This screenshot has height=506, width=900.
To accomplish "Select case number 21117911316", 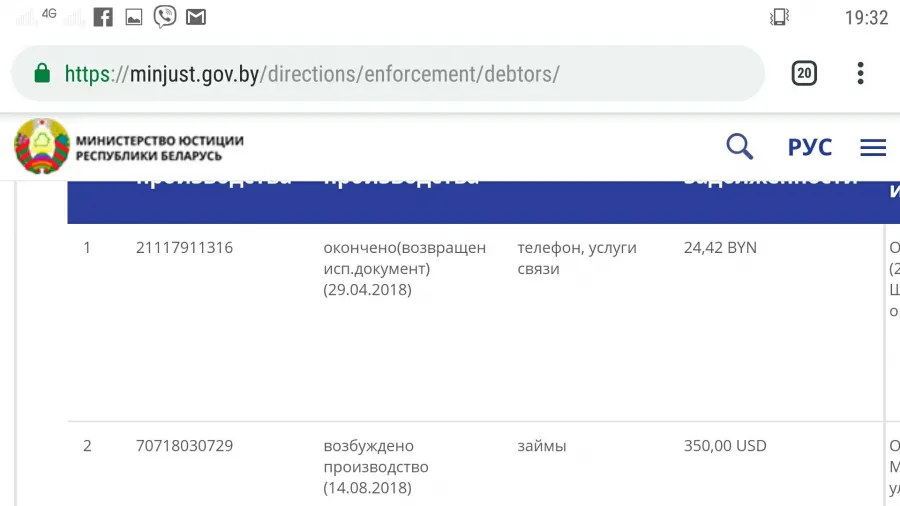I will point(184,248).
